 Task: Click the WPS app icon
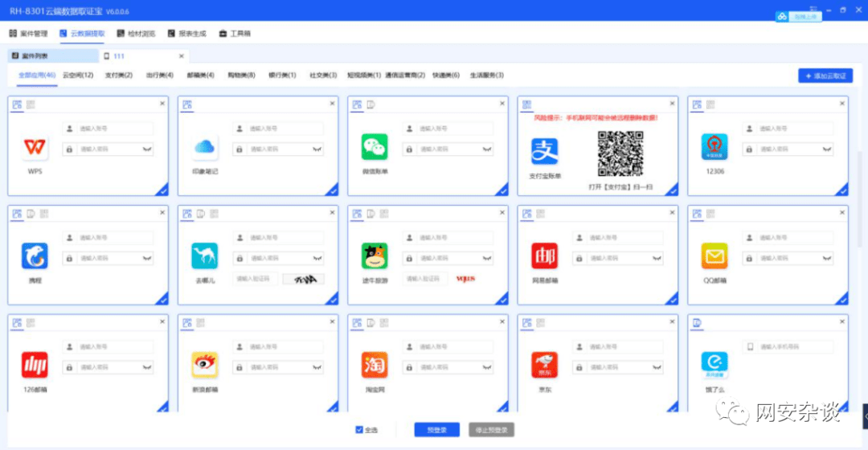pos(34,148)
